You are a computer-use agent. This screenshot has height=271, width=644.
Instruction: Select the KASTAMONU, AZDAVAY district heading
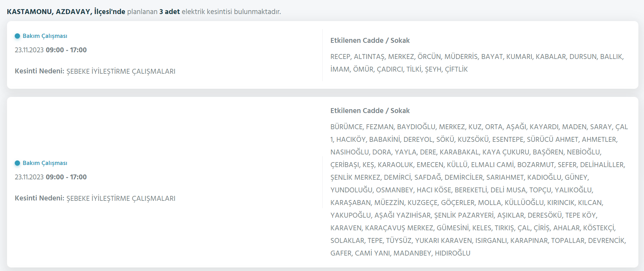pyautogui.click(x=66, y=12)
